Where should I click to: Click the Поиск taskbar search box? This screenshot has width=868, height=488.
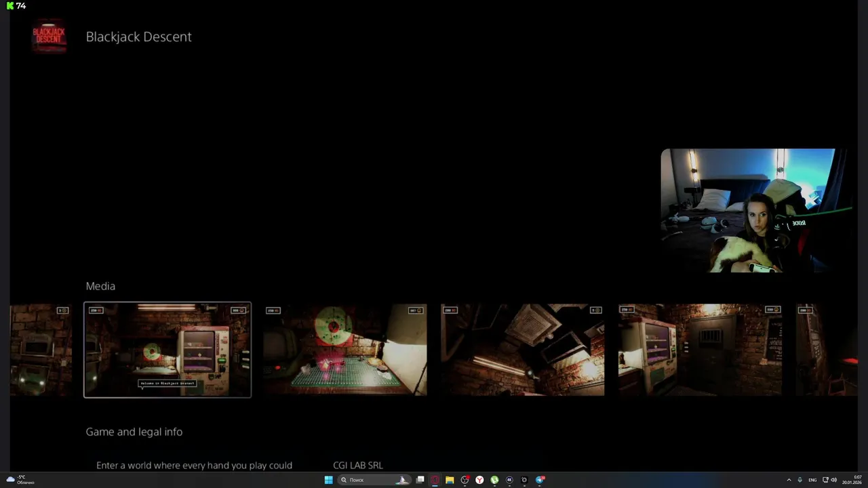[374, 480]
